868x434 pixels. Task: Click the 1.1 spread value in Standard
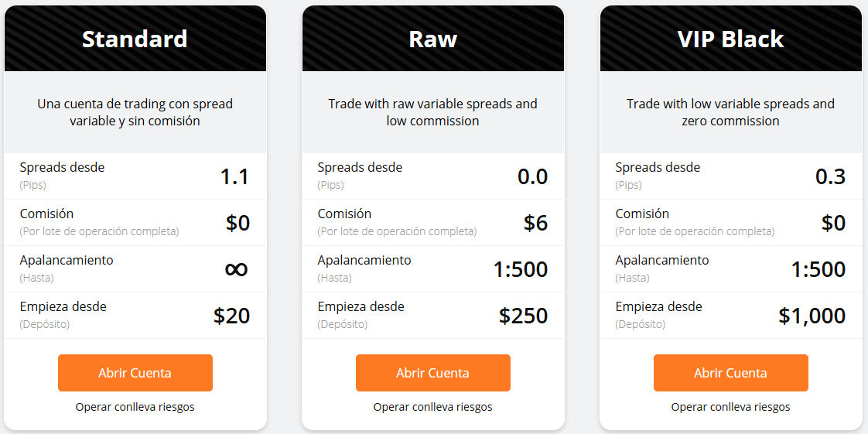point(234,176)
